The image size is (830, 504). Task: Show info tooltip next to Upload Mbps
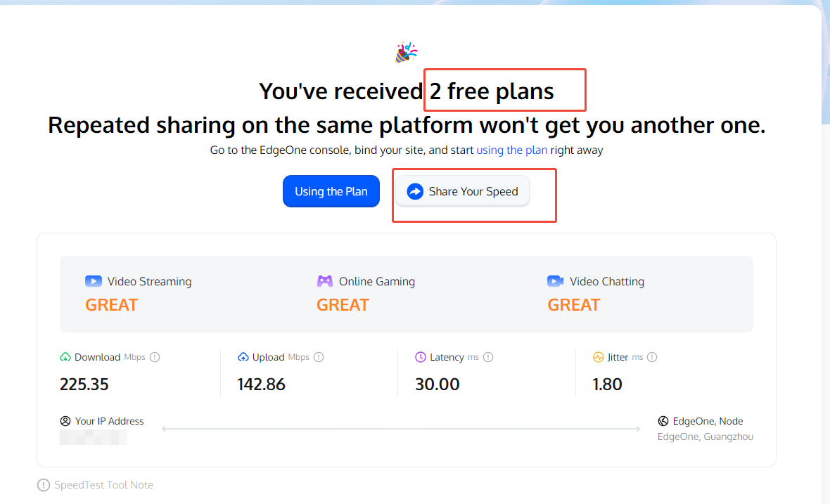(x=319, y=357)
